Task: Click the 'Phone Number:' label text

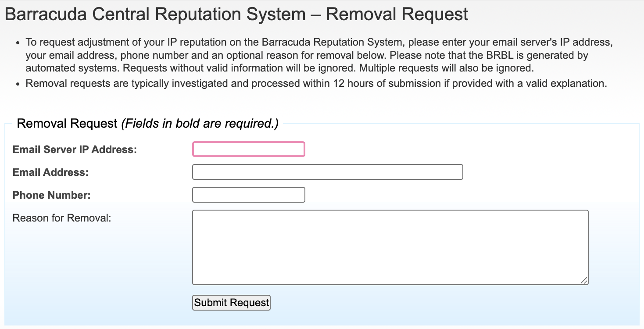Action: pos(52,195)
